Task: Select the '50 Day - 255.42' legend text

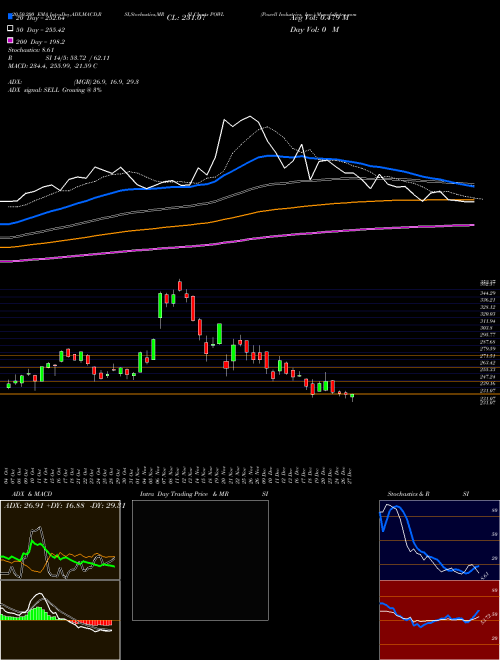Action: (x=40, y=29)
